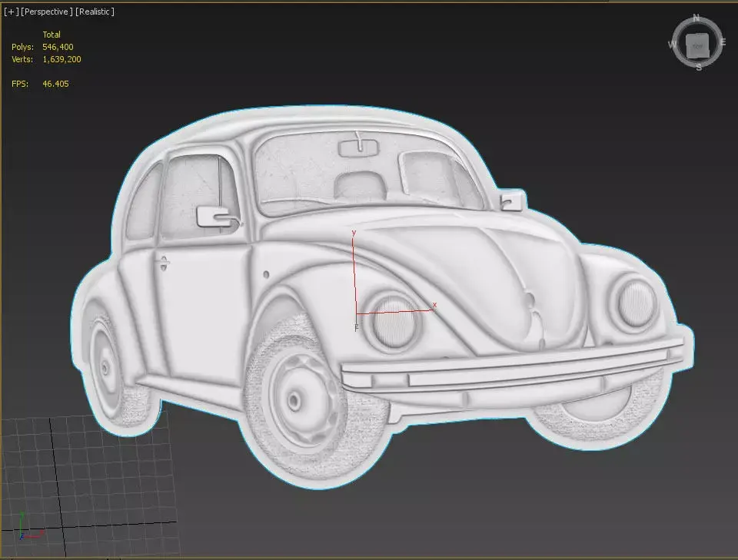Click the N compass direction on ViewCube
Viewport: 738px width, 560px height.
(x=696, y=18)
